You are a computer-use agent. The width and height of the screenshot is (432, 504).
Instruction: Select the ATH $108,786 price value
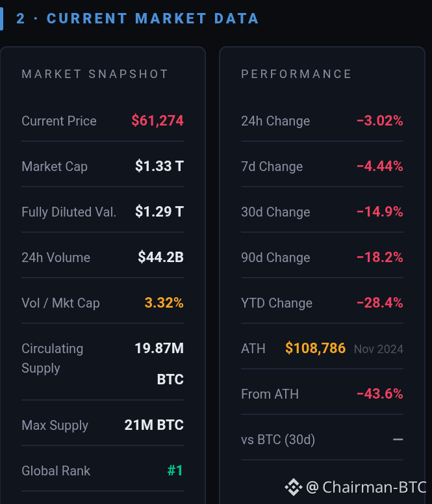[x=316, y=348]
